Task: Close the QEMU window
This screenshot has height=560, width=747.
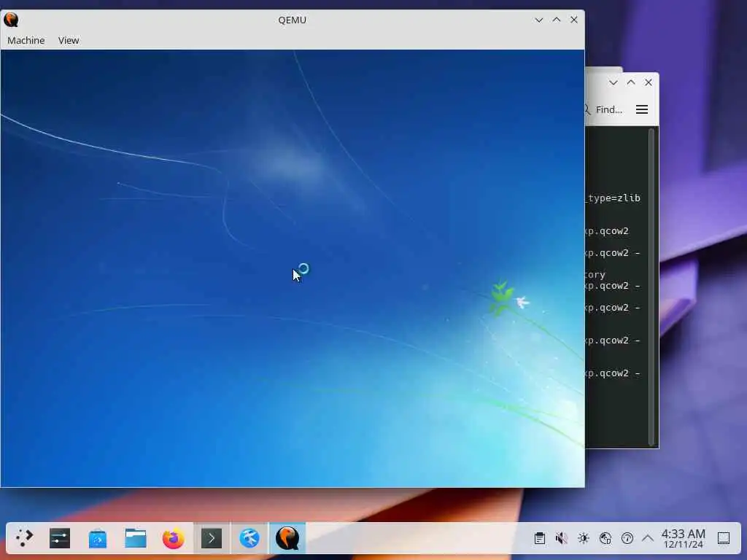Action: [x=574, y=20]
